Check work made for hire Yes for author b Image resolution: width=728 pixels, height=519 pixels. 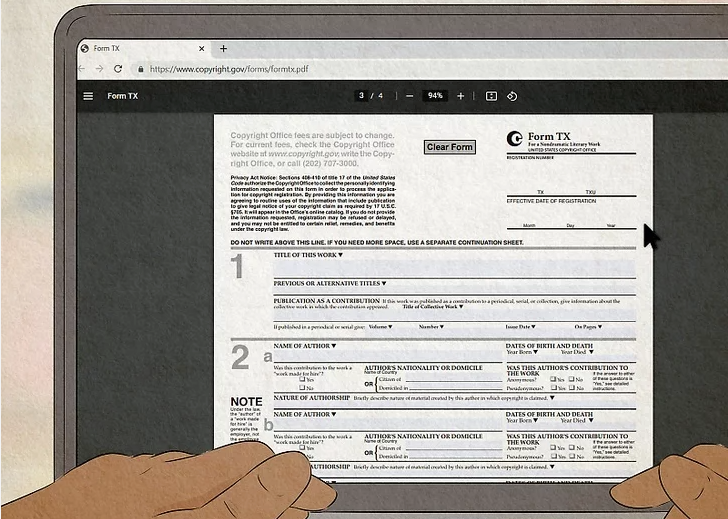(x=302, y=448)
